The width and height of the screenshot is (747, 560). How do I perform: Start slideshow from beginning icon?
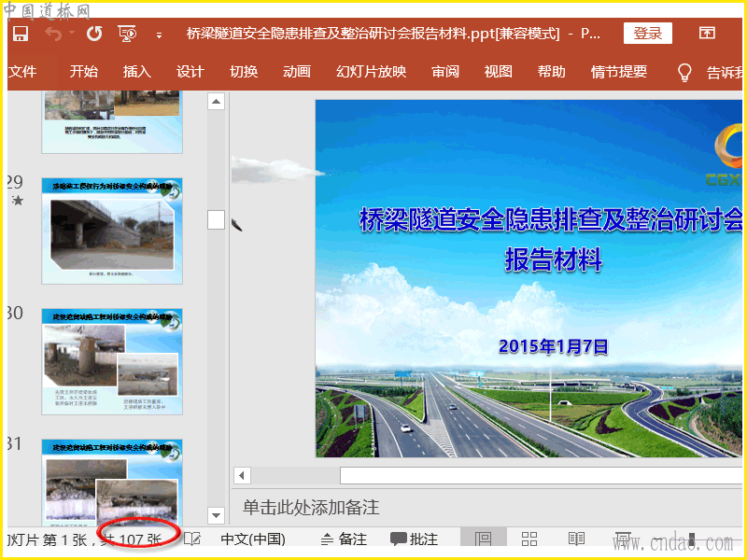tap(127, 34)
